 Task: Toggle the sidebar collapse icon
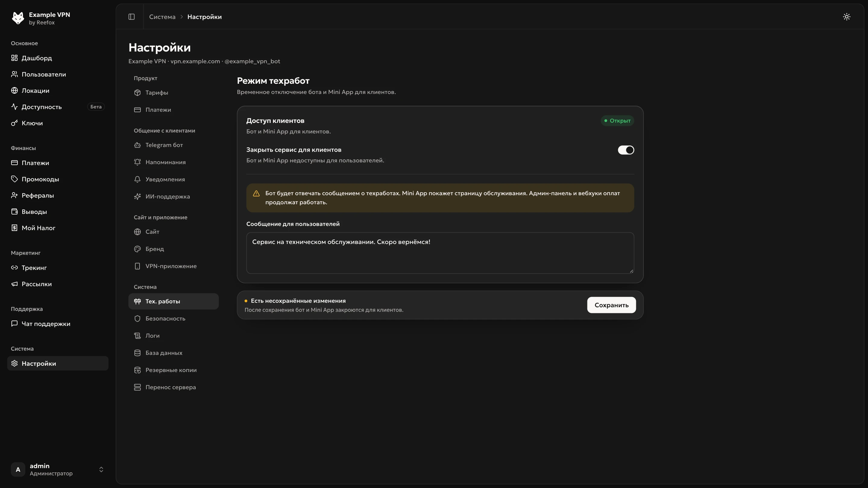coord(131,17)
